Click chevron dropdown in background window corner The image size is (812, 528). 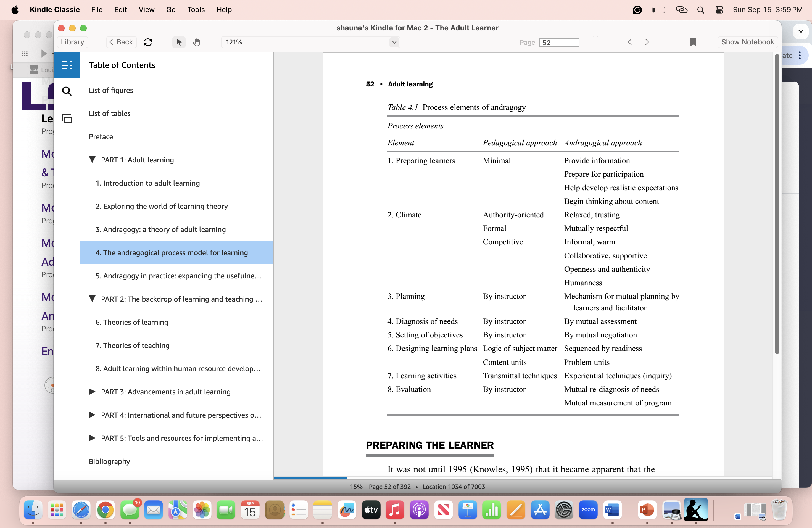801,31
